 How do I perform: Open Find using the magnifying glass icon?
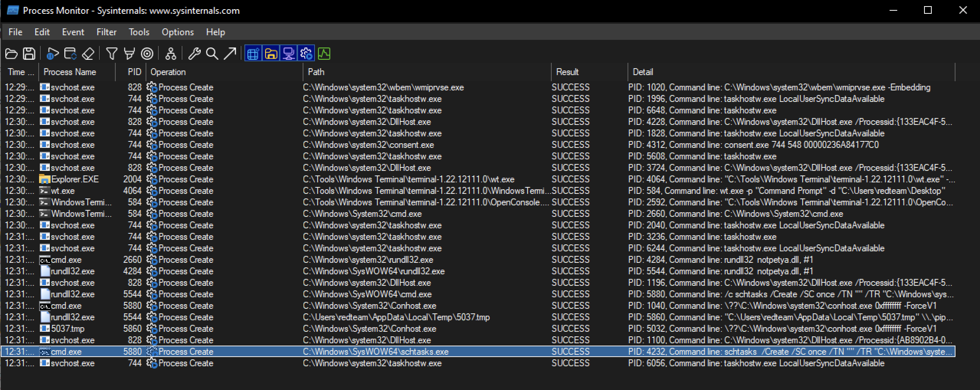[x=212, y=54]
